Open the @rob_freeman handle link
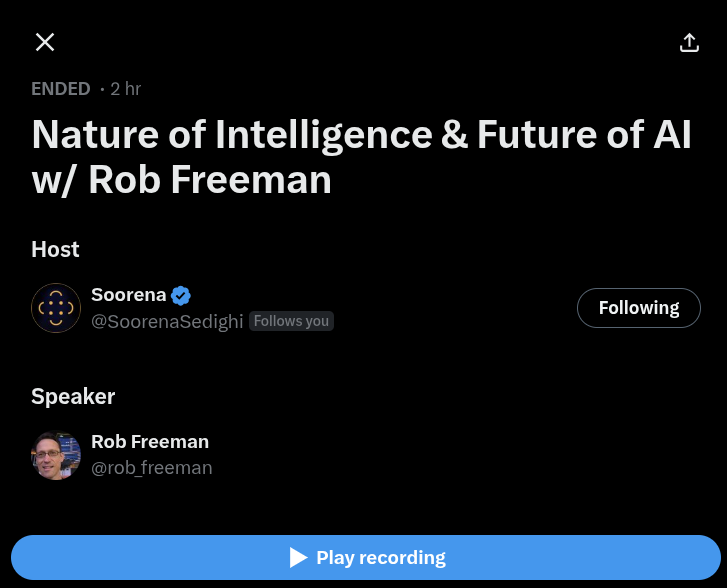The height and width of the screenshot is (588, 727). click(x=151, y=468)
